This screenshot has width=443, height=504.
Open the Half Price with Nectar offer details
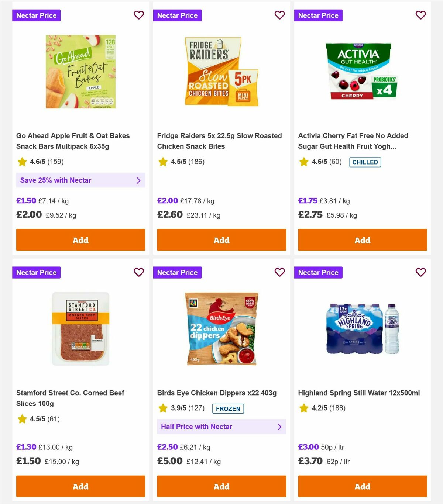[221, 427]
